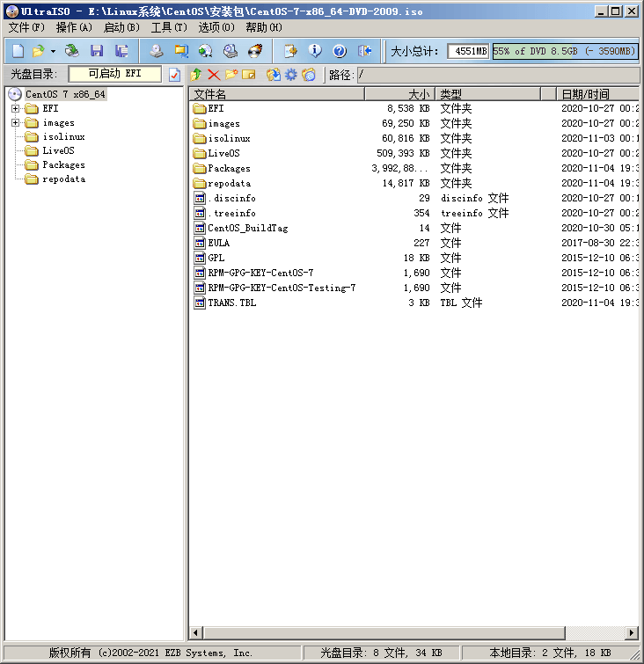The image size is (644, 664).
Task: Click the new folder icon beside delete
Action: tap(231, 75)
